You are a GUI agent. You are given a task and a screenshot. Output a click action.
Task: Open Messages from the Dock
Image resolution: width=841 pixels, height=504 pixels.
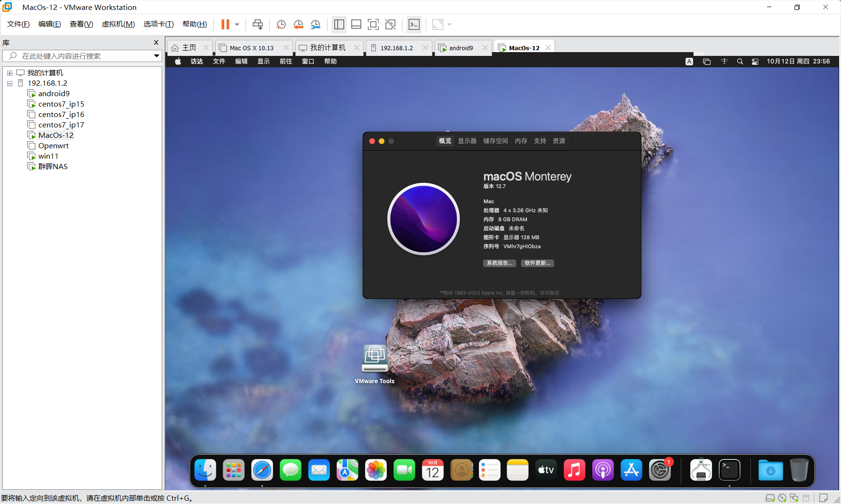click(291, 470)
